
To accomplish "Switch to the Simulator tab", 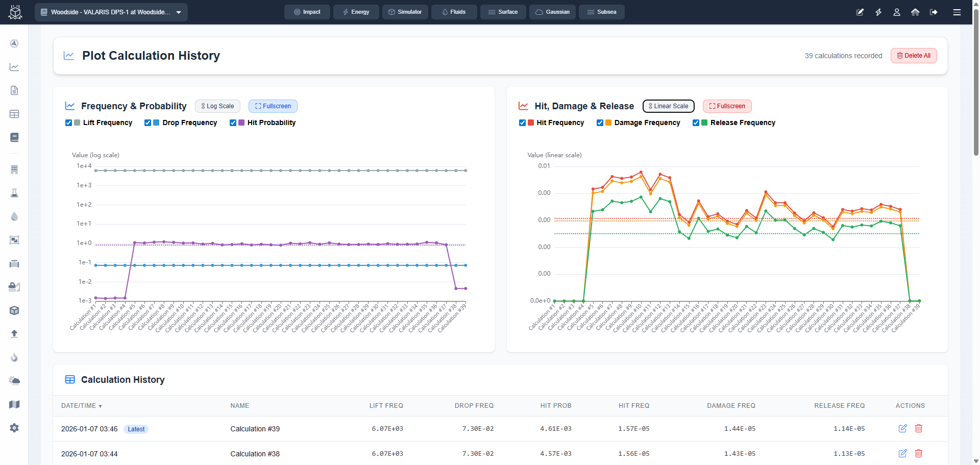I will 405,12.
